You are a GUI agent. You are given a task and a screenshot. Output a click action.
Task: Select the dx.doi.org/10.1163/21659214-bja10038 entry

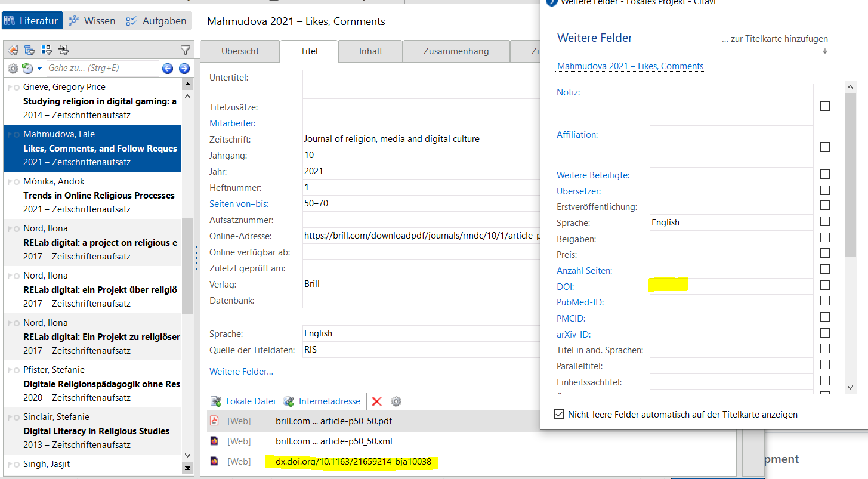point(353,462)
